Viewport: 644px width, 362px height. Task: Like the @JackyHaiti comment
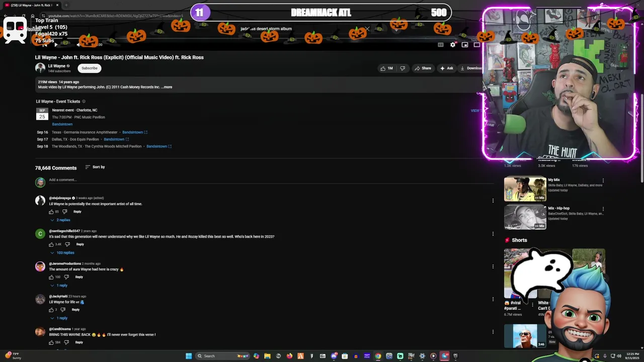click(51, 310)
